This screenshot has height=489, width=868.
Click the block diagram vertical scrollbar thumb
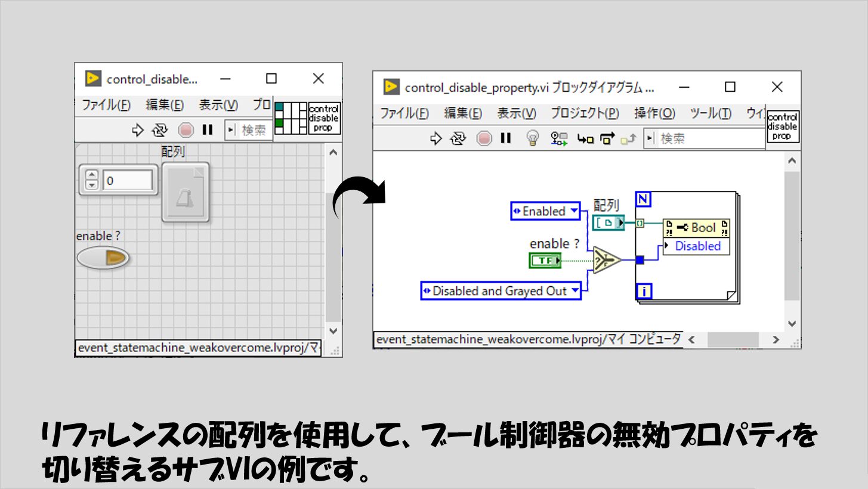pos(792,236)
